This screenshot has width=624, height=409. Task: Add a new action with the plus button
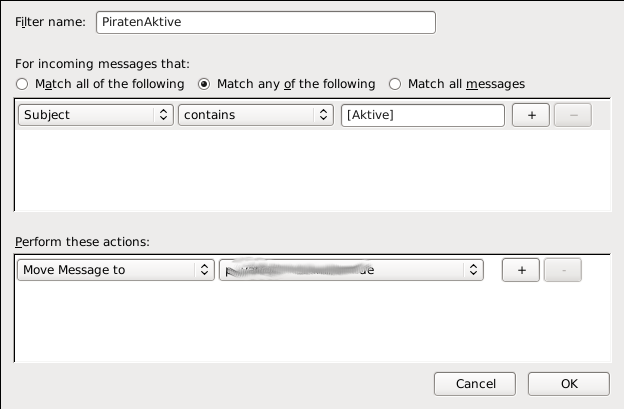521,270
